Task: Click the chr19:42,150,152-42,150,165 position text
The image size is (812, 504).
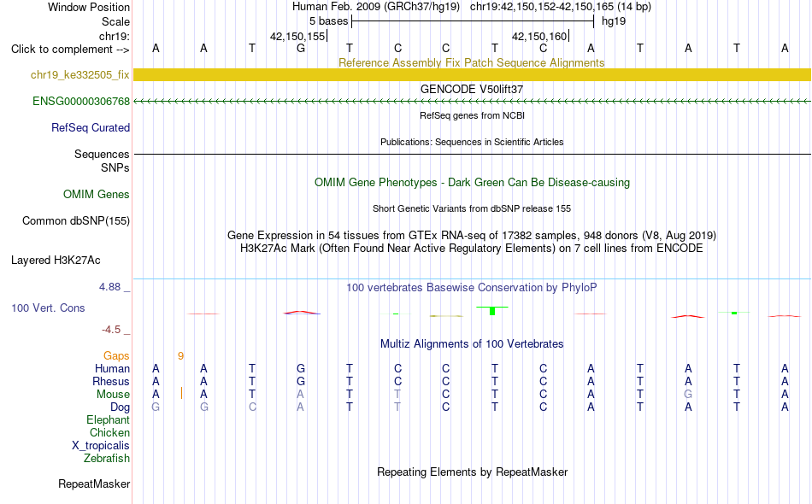Action: pyautogui.click(x=561, y=7)
